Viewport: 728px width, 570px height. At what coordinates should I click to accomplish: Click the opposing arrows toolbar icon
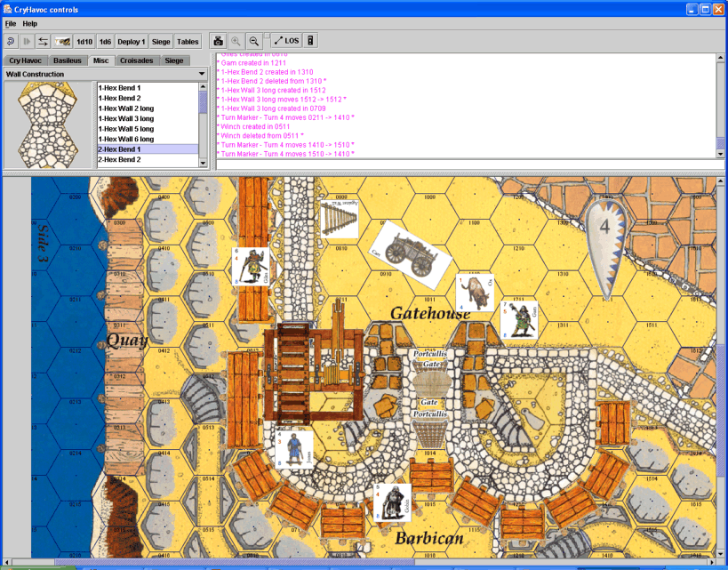coord(43,41)
